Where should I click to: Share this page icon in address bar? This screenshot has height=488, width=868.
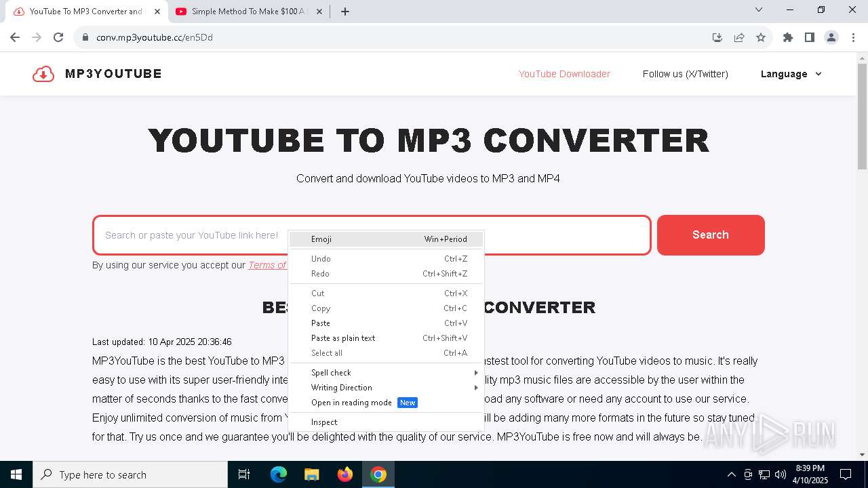point(739,37)
